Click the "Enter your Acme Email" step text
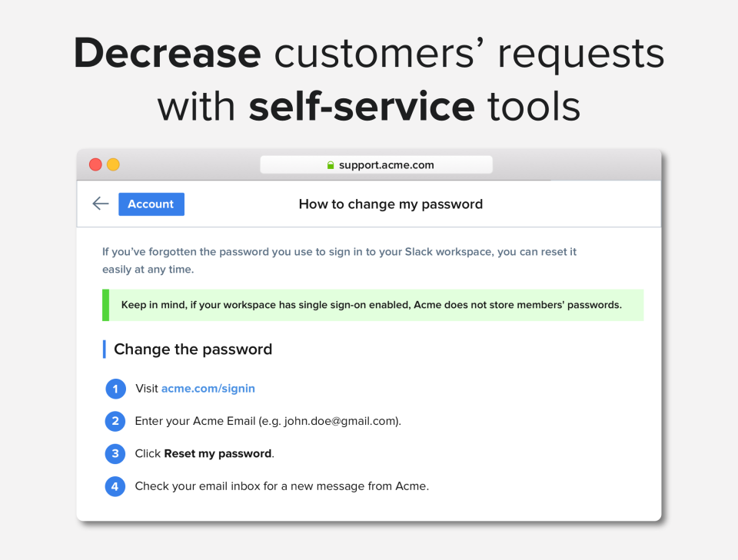Screen dimensions: 738x560 tap(268, 421)
